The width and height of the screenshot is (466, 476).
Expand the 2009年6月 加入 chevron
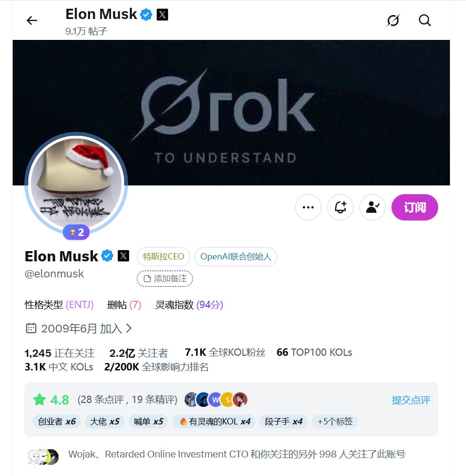click(x=129, y=328)
